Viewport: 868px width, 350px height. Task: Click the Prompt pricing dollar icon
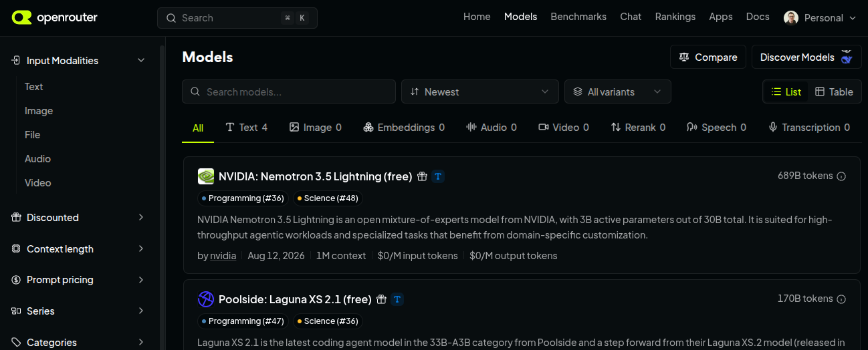[x=16, y=280]
